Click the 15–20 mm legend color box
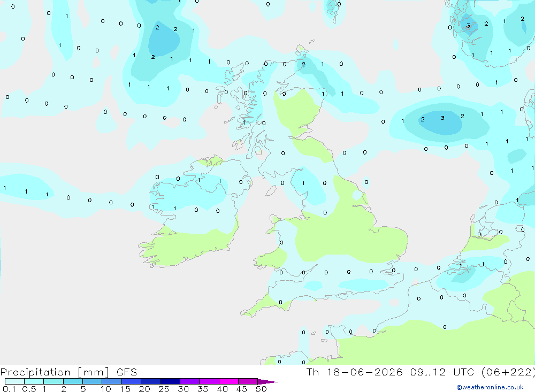 click(132, 381)
